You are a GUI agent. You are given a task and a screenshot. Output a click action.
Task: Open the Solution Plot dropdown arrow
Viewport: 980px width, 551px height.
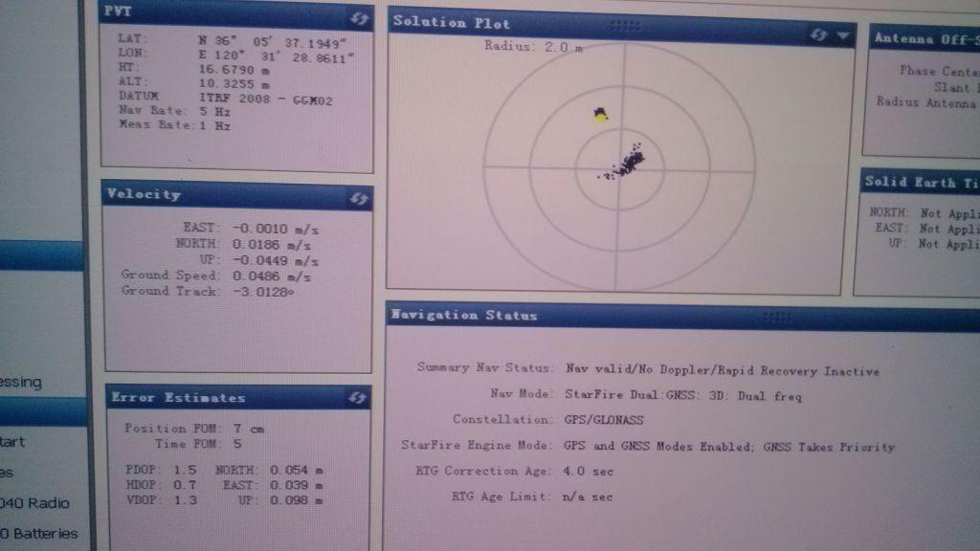point(843,35)
